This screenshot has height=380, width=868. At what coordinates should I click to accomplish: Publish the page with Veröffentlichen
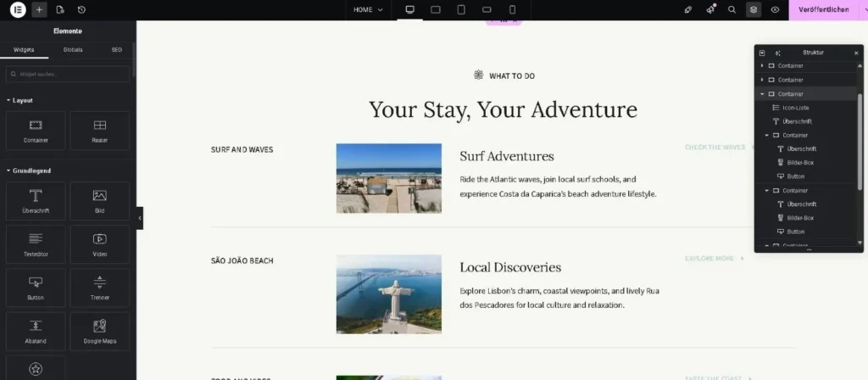(824, 9)
